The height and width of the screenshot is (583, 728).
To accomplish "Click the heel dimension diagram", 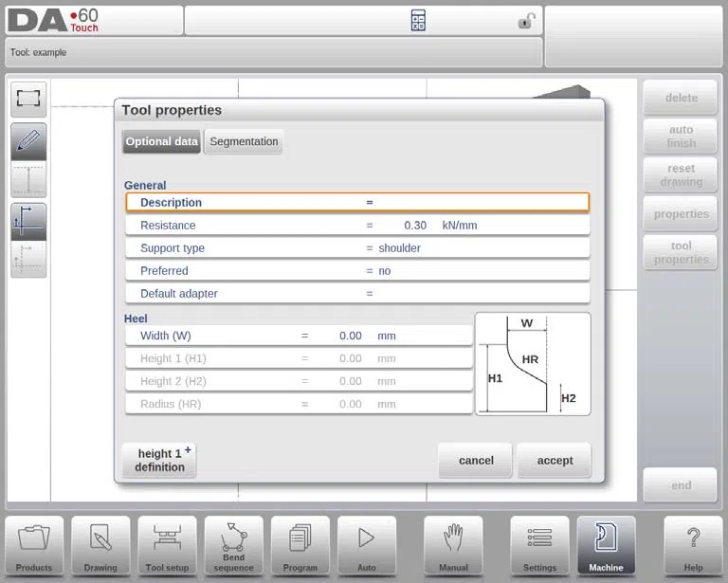I will 533,364.
